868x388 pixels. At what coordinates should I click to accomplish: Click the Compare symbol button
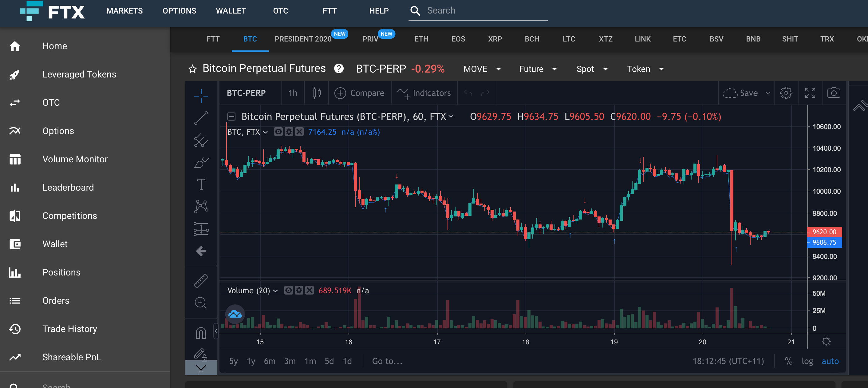[359, 93]
